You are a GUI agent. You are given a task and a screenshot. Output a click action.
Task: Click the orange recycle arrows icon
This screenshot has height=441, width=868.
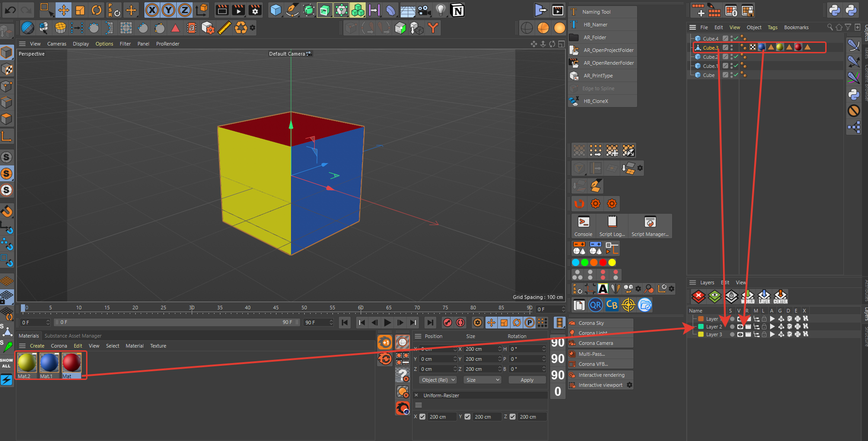coord(241,28)
